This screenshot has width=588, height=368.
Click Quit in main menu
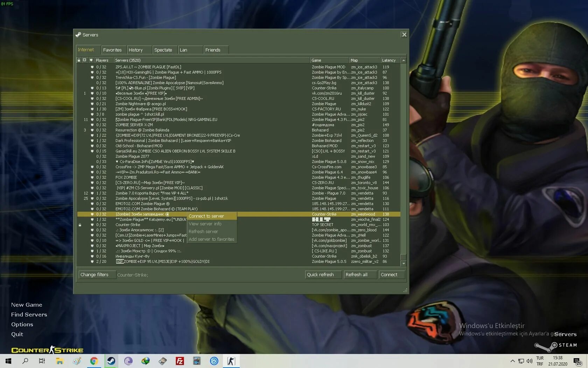point(17,334)
